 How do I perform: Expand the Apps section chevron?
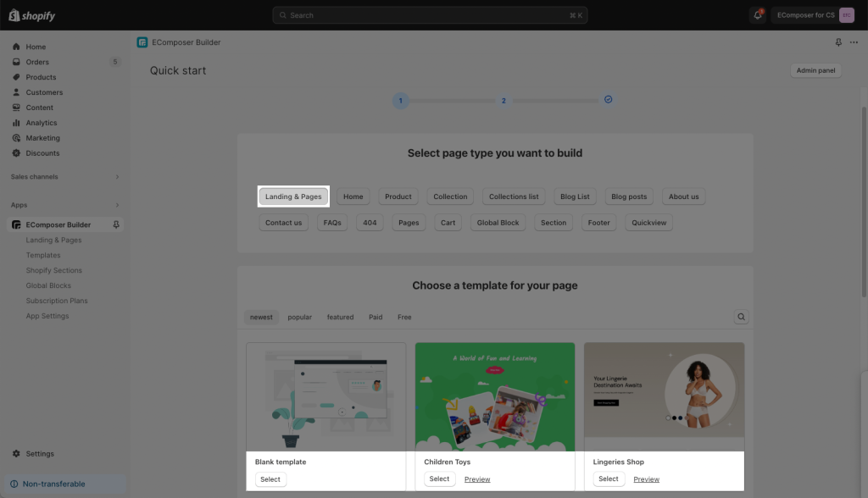[x=117, y=205]
